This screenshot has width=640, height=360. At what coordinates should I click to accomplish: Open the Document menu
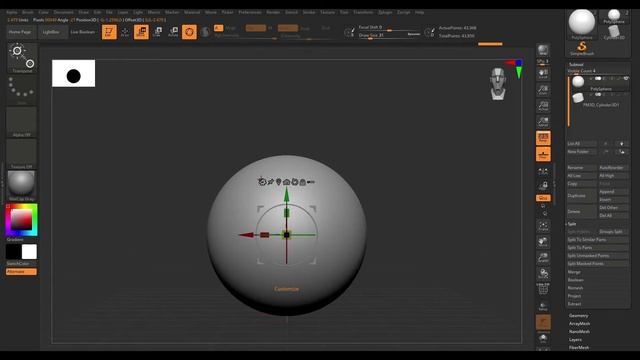(64, 12)
